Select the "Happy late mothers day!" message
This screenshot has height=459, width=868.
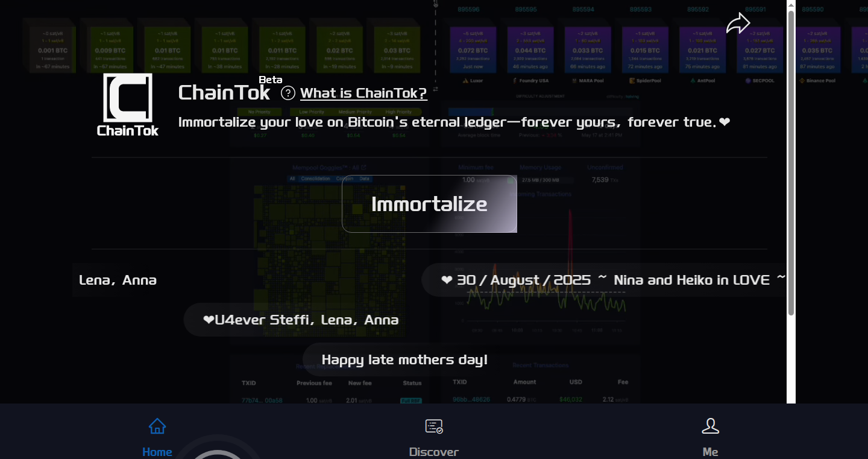[404, 360]
